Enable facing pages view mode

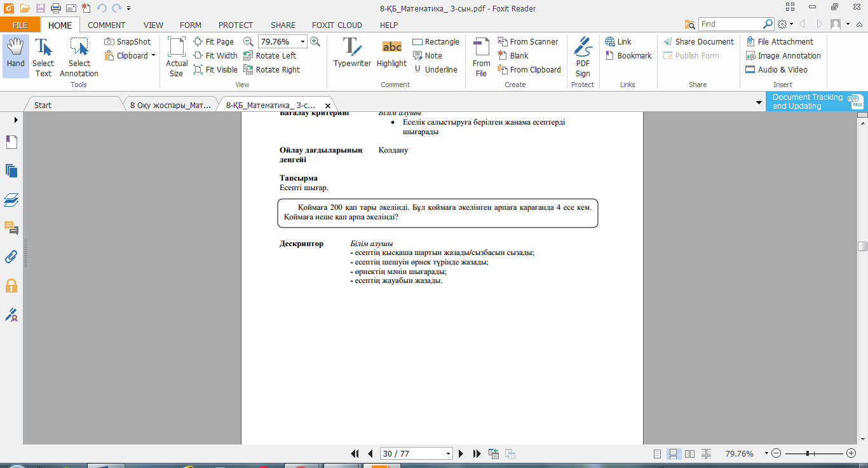tap(689, 454)
